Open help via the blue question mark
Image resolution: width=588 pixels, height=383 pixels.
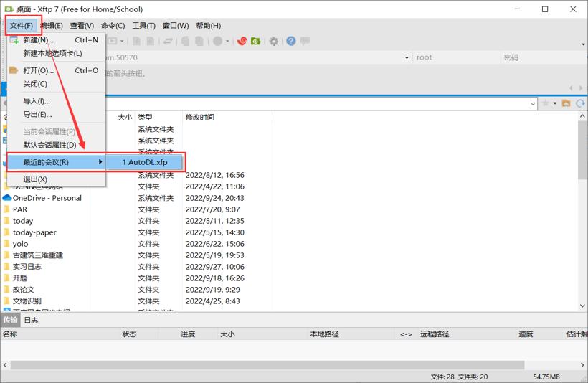pyautogui.click(x=290, y=41)
